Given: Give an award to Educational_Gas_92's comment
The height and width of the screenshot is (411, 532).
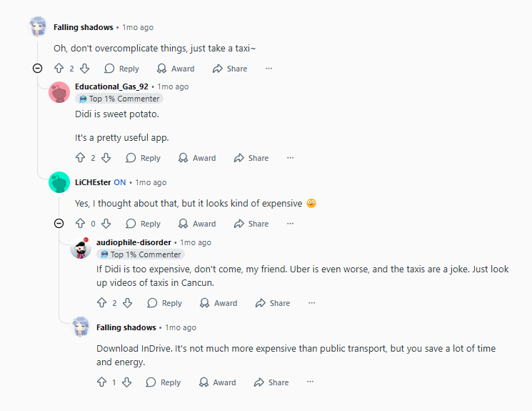Looking at the screenshot, I should point(197,158).
